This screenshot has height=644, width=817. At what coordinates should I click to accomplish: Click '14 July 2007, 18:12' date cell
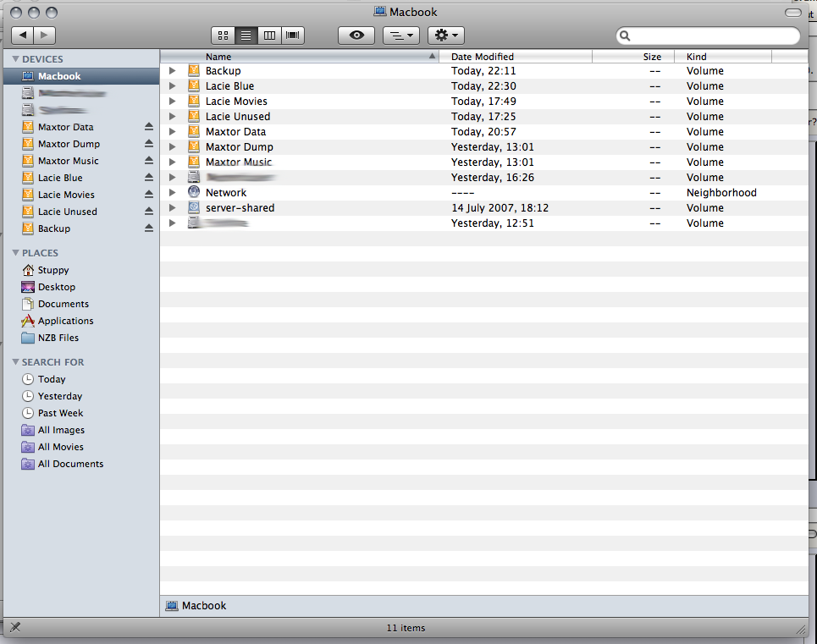coord(500,207)
